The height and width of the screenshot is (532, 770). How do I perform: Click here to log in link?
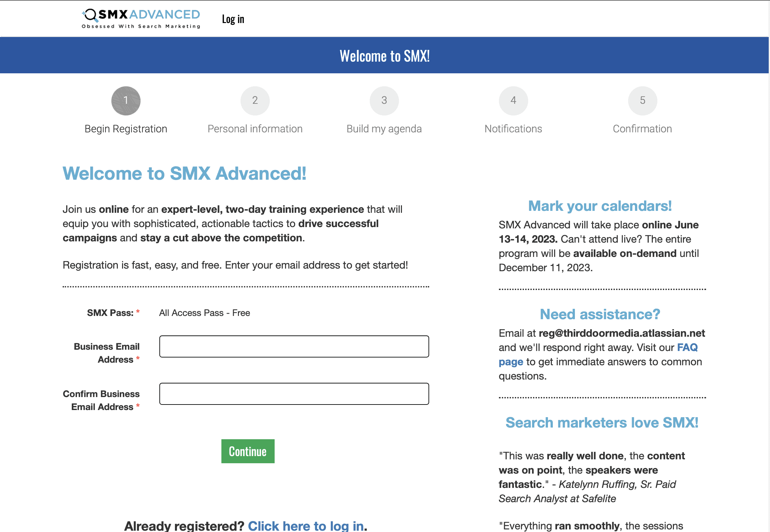tap(305, 526)
